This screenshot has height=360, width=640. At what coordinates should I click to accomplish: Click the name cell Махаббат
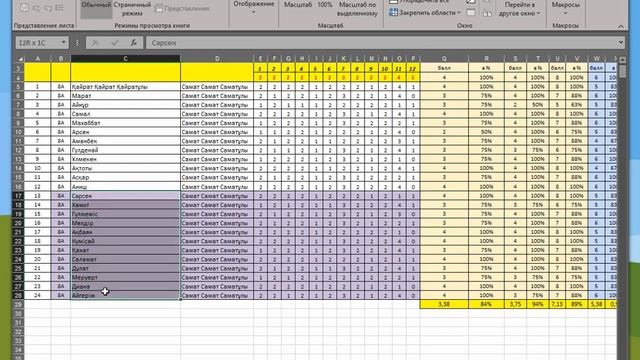tap(125, 123)
